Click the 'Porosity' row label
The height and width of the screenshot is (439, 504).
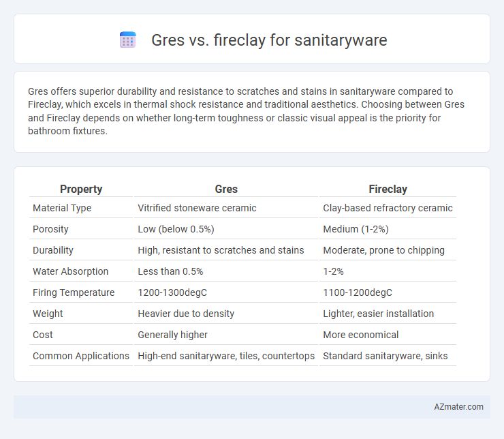50,229
